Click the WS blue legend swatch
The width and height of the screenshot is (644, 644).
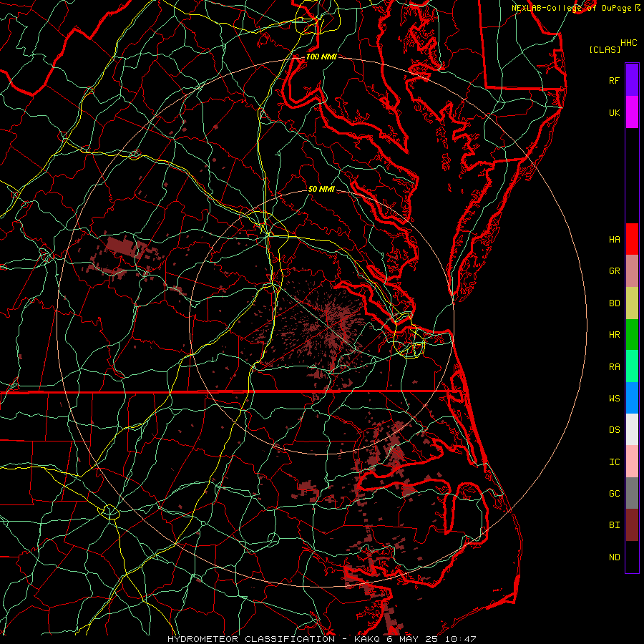tap(632, 398)
